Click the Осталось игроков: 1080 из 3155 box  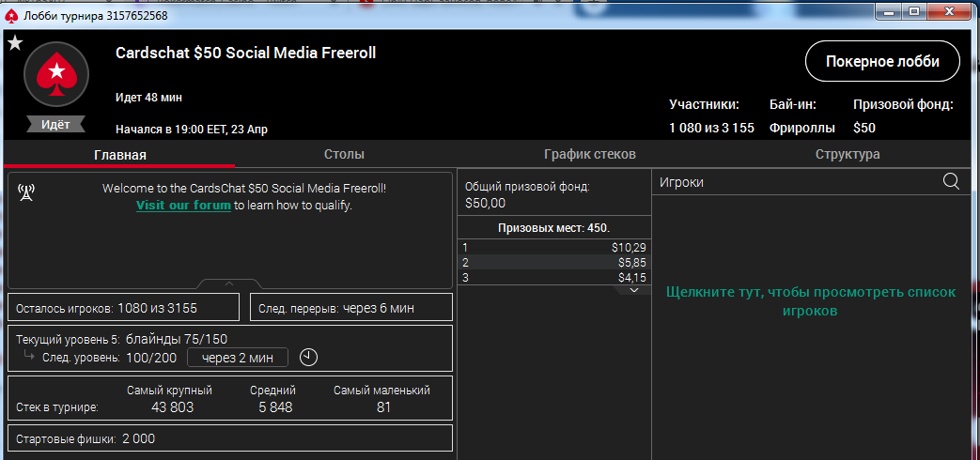123,308
